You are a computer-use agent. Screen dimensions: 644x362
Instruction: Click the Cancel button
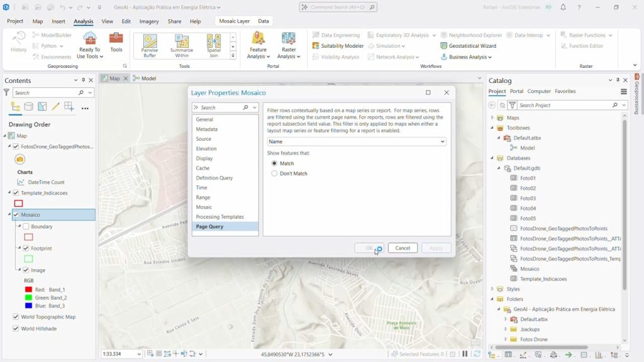[402, 248]
